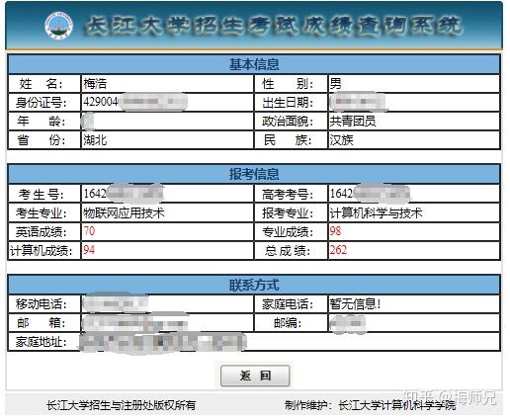Select the province value 湖北
Image resolution: width=510 pixels, height=420 pixels.
(95, 140)
